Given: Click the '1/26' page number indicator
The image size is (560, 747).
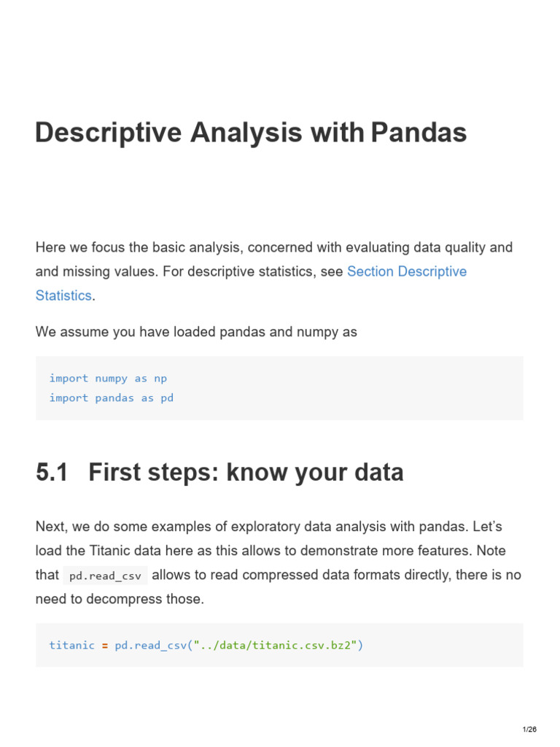Looking at the screenshot, I should point(530,730).
